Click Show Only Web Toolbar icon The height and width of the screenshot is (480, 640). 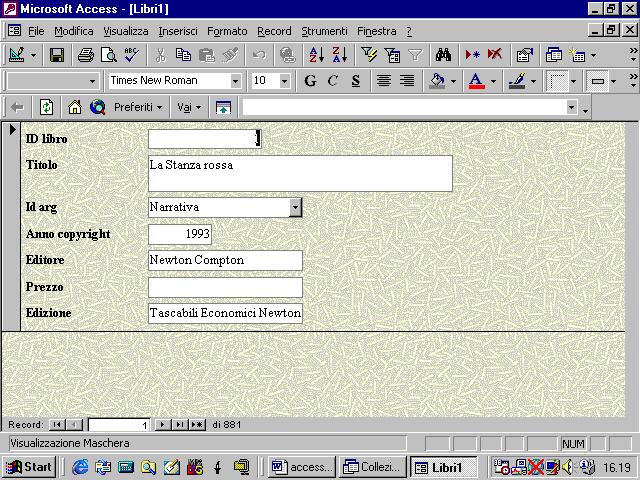[223, 107]
